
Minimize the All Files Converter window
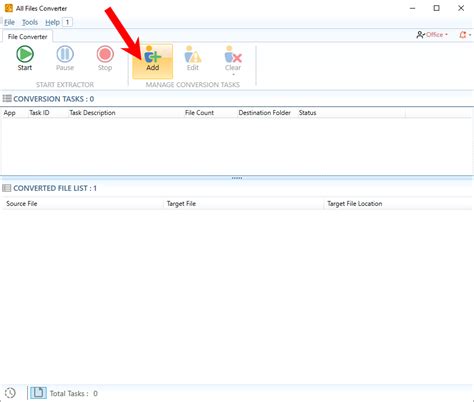pos(413,8)
